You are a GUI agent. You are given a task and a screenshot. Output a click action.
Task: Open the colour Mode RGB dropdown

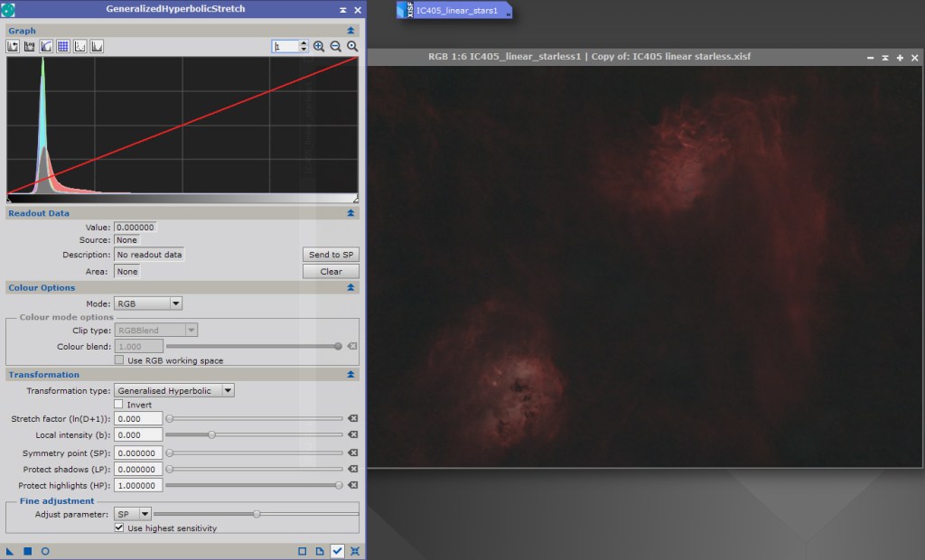point(148,303)
